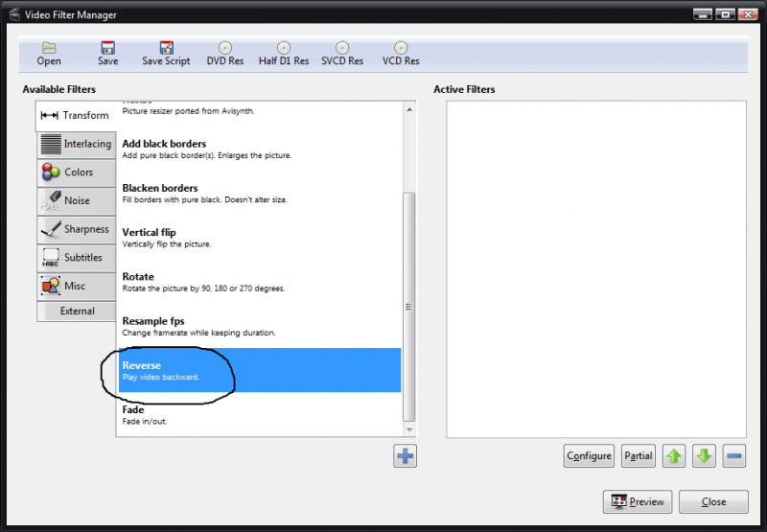Switch to the Interlacing filter tab
This screenshot has width=767, height=532.
coord(76,144)
